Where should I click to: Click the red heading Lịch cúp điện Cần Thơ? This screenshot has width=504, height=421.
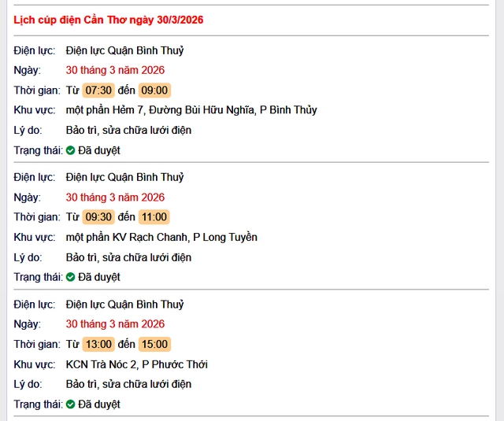pyautogui.click(x=109, y=20)
